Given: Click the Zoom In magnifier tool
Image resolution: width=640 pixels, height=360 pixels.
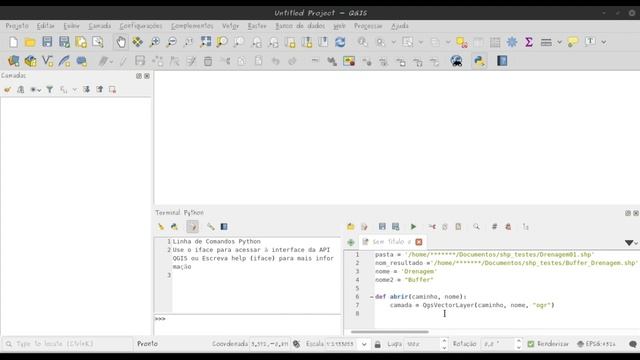Looking at the screenshot, I should point(155,42).
